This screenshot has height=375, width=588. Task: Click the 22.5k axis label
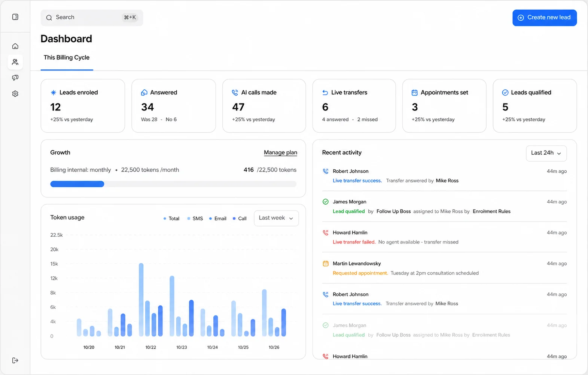click(57, 235)
